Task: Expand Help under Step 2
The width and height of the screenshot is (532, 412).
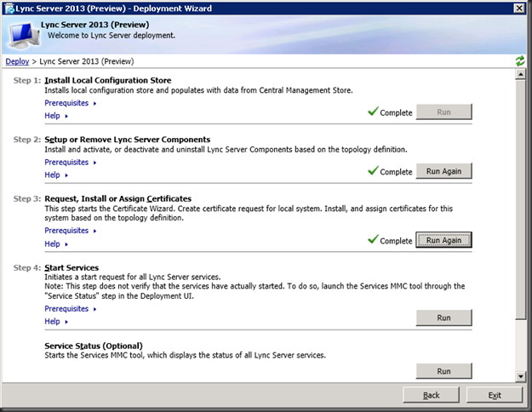Action: click(x=56, y=175)
